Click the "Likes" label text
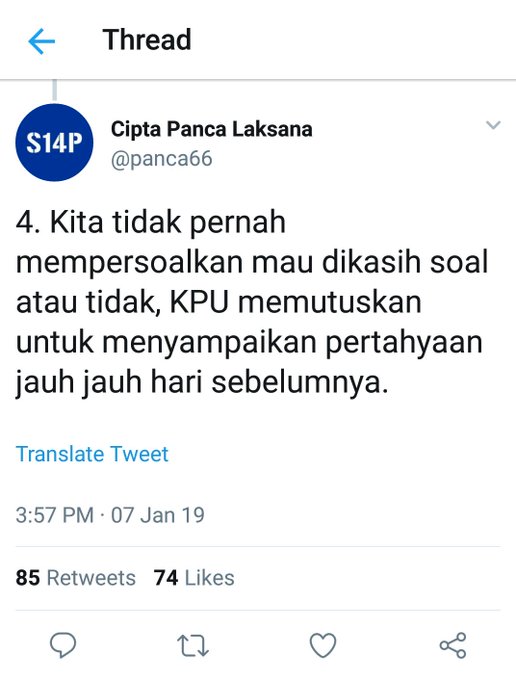The height and width of the screenshot is (680, 516). coord(209,578)
